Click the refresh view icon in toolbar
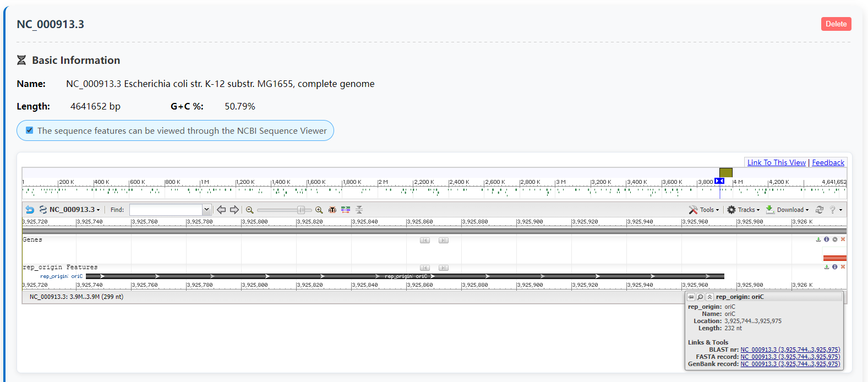868x382 pixels. pos(820,210)
